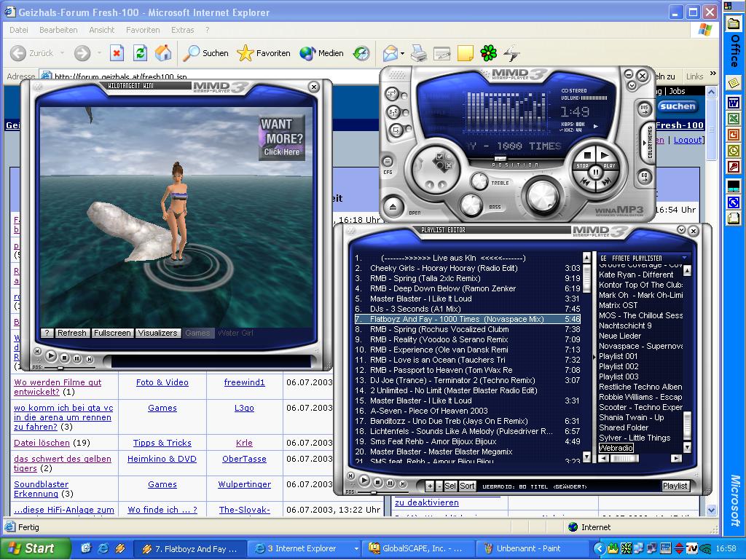Click the X icon on the round pad

(x=448, y=165)
